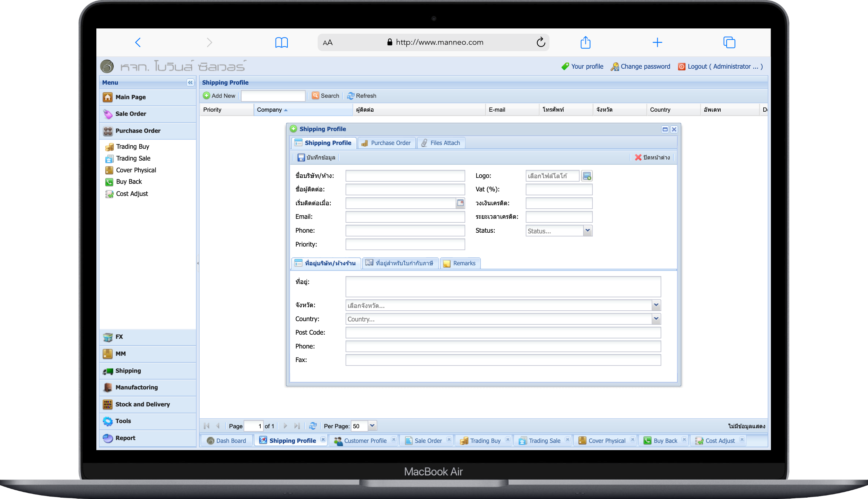Click the logo file browse icon
Viewport: 868px width, 499px height.
(x=587, y=176)
